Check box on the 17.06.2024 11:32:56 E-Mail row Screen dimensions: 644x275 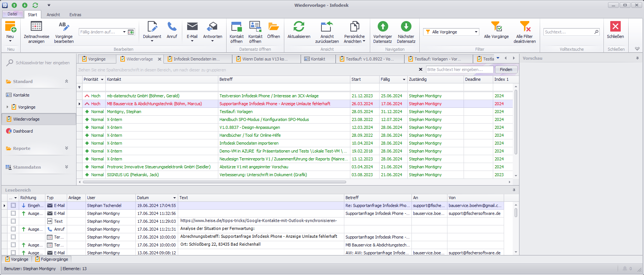click(x=14, y=213)
